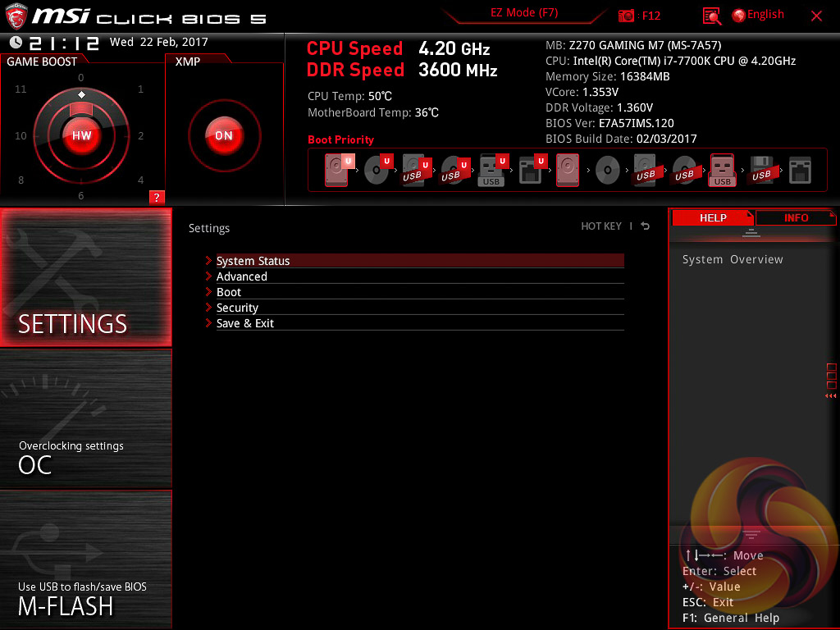The height and width of the screenshot is (630, 840).
Task: Click the date Wed 22 Feb, 2017
Action: tap(158, 42)
